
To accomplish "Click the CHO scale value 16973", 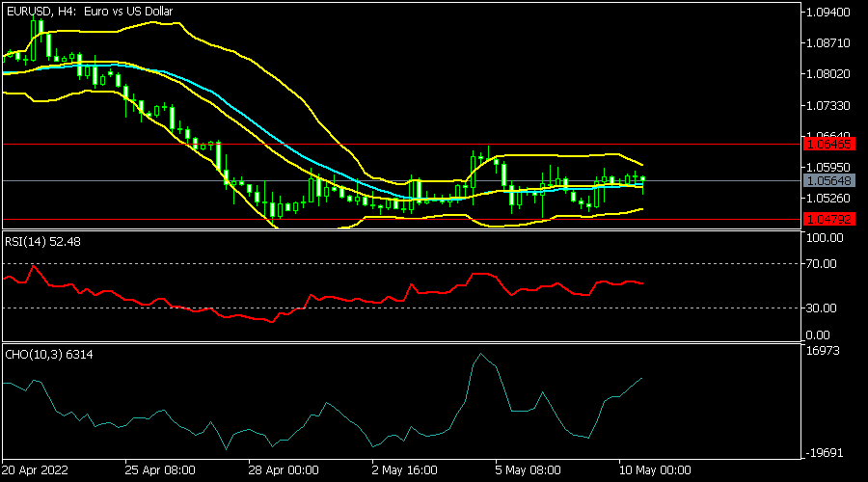I will tap(823, 351).
